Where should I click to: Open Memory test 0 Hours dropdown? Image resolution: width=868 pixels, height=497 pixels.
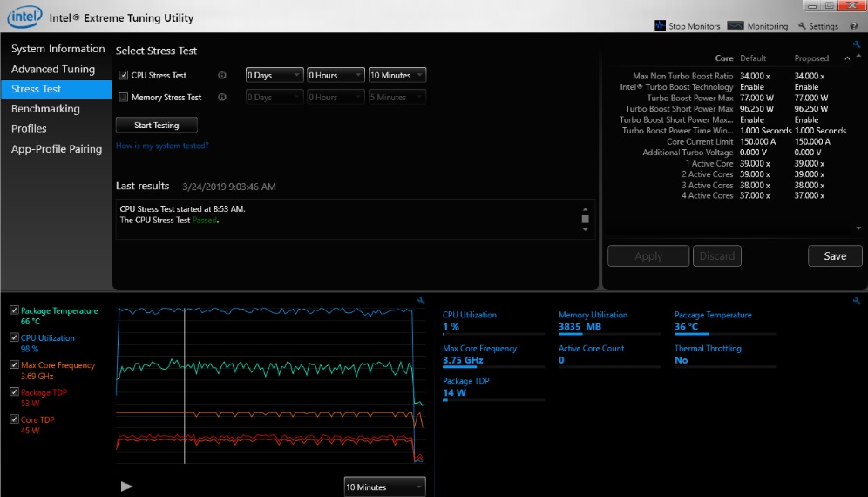336,97
